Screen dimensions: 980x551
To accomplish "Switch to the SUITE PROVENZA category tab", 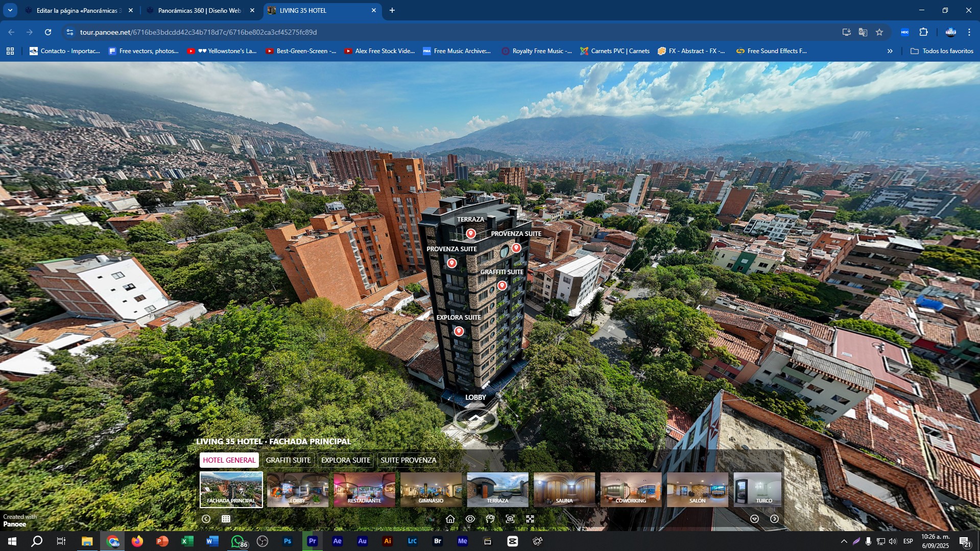I will 408,460.
